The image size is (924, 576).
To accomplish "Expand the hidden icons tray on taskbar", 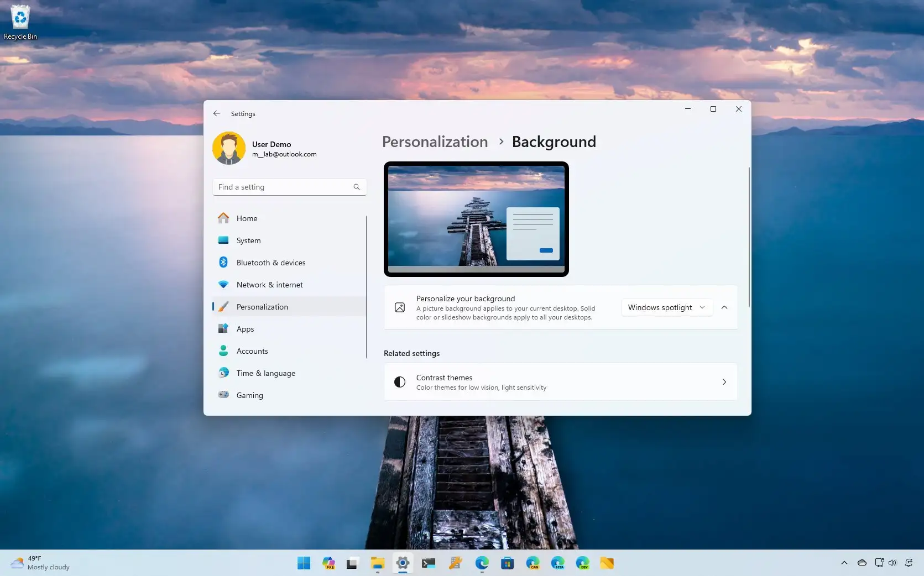I will coord(844,563).
